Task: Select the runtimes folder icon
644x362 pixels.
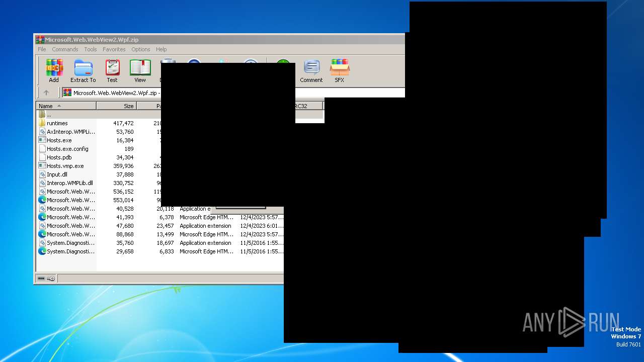Action: point(42,123)
